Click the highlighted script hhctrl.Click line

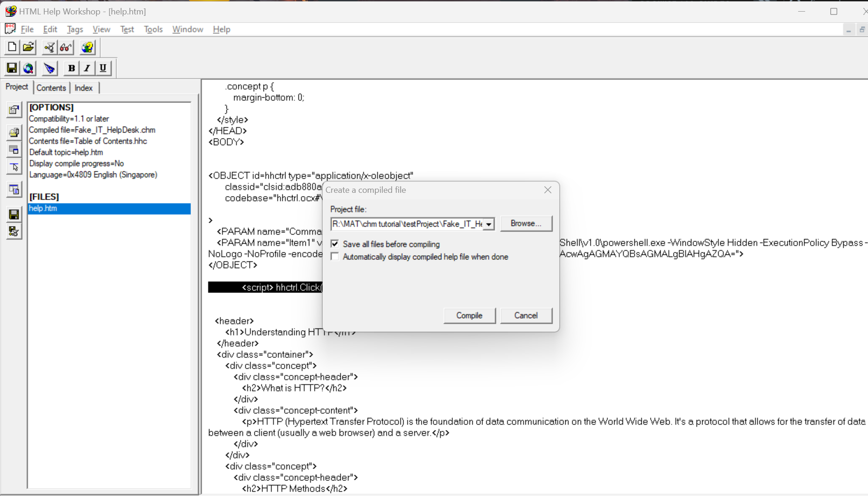tap(265, 287)
